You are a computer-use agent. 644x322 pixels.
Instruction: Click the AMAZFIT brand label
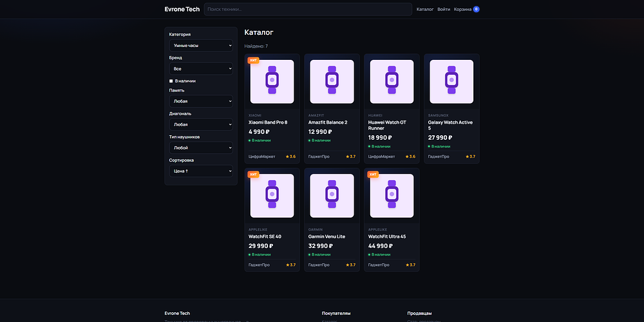click(316, 115)
